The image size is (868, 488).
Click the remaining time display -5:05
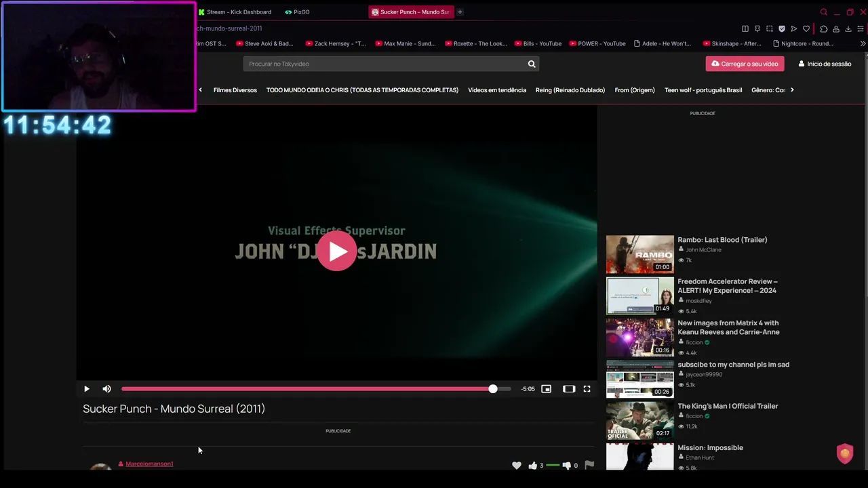click(x=528, y=389)
